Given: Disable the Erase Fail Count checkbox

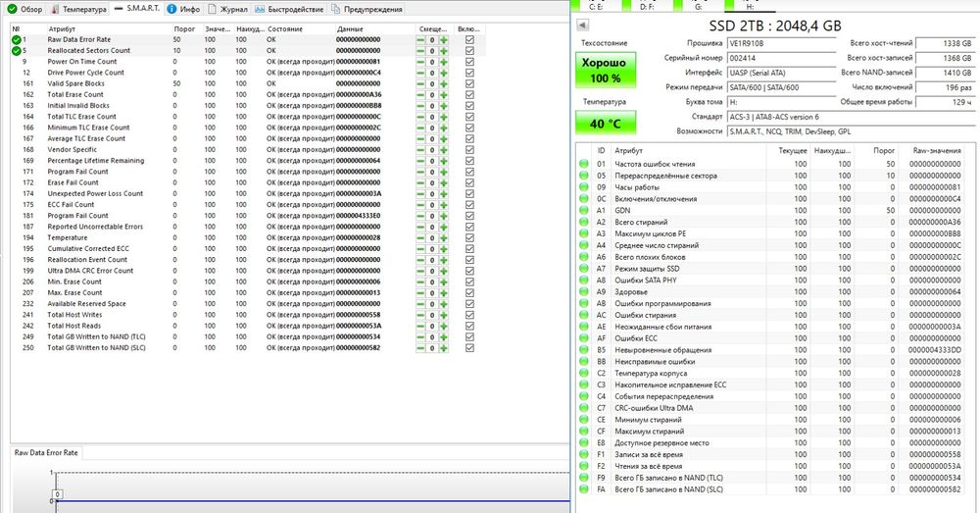Looking at the screenshot, I should click(469, 182).
